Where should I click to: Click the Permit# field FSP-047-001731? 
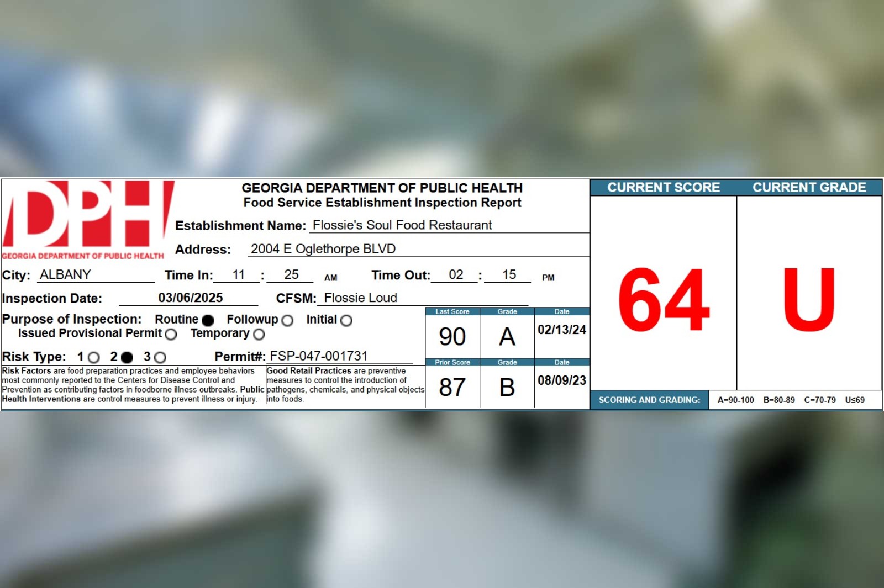coord(318,356)
